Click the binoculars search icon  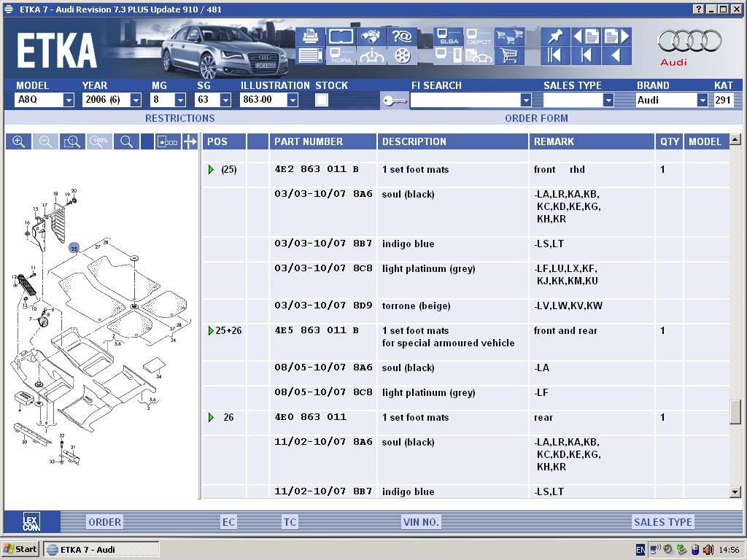click(371, 36)
